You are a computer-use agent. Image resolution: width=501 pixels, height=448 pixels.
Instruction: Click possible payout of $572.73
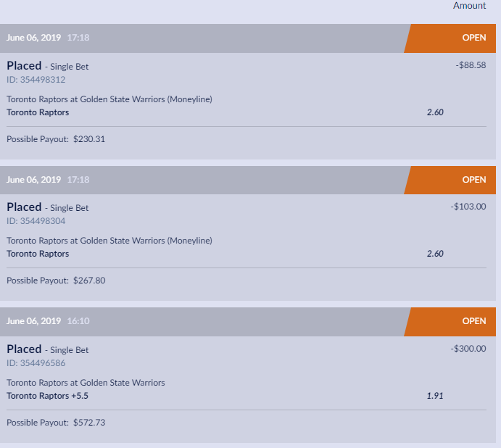click(x=88, y=422)
